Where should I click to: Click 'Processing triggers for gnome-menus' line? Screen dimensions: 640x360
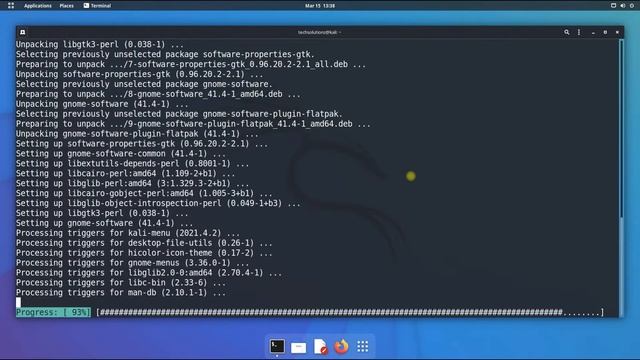pyautogui.click(x=133, y=263)
